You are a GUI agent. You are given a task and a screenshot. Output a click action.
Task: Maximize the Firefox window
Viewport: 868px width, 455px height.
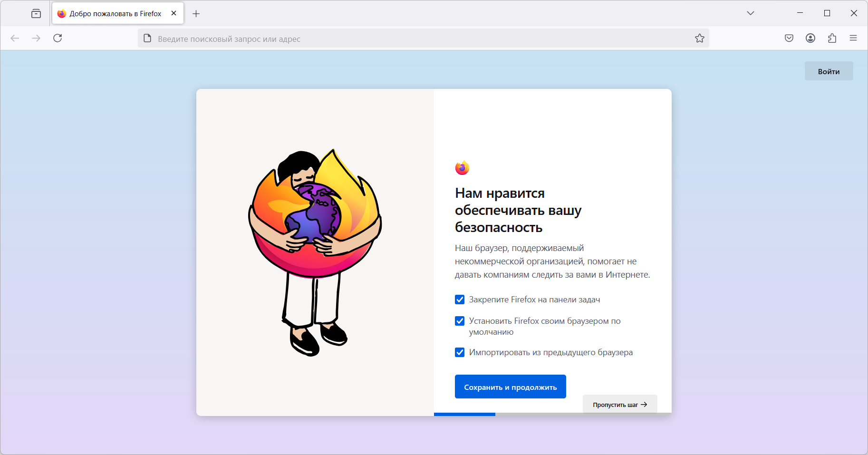(827, 13)
